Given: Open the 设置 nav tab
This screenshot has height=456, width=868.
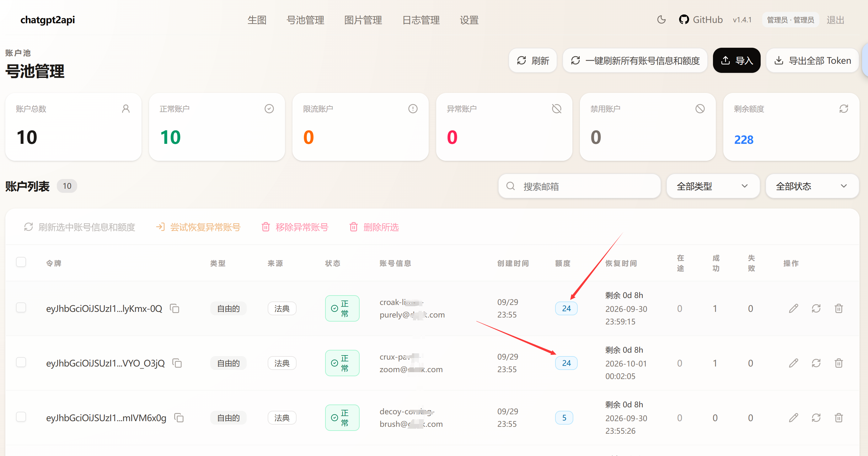Looking at the screenshot, I should [x=469, y=20].
